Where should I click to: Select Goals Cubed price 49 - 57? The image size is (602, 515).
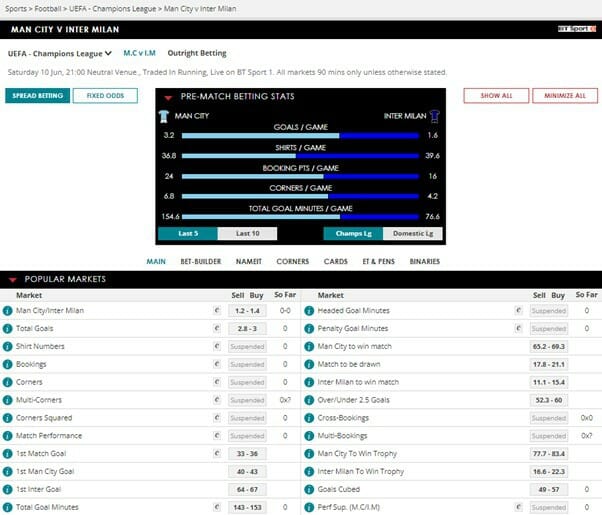[549, 489]
